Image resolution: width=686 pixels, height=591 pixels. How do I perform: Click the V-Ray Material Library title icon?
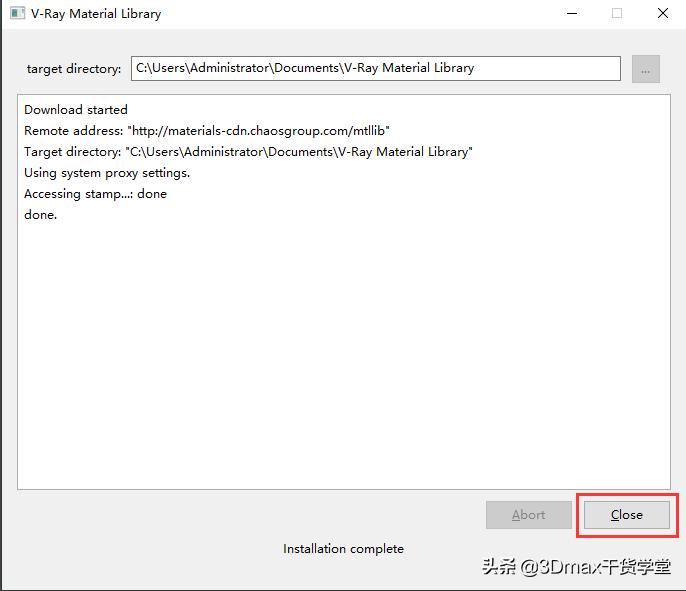(x=17, y=13)
